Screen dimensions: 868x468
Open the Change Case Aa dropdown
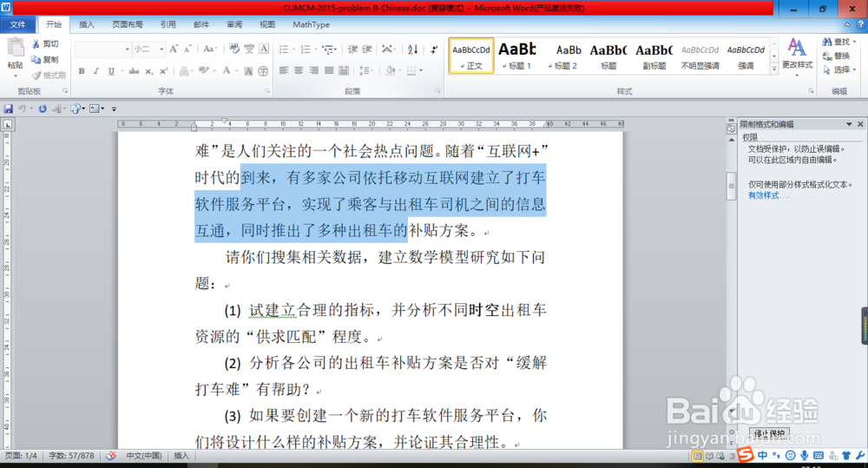click(x=210, y=49)
